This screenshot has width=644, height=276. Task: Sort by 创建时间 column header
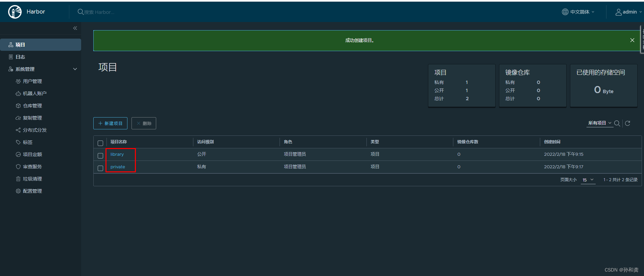(552, 142)
